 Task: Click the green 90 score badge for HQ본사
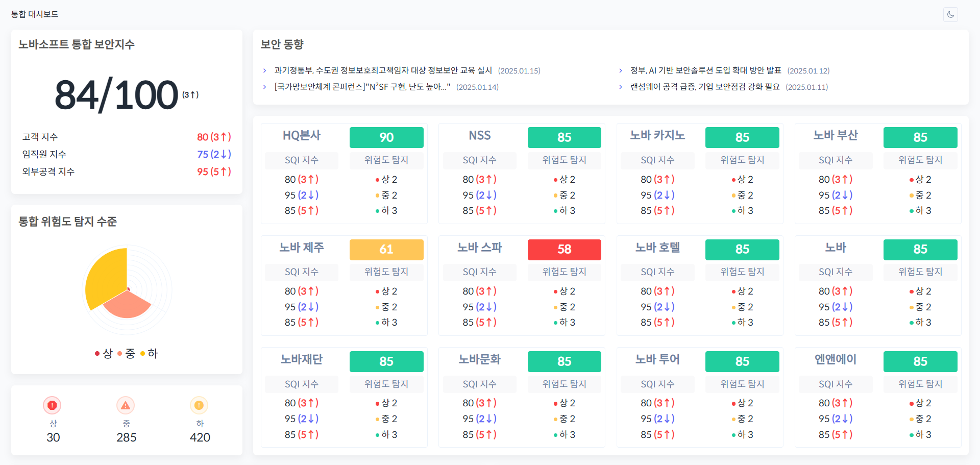tap(386, 137)
